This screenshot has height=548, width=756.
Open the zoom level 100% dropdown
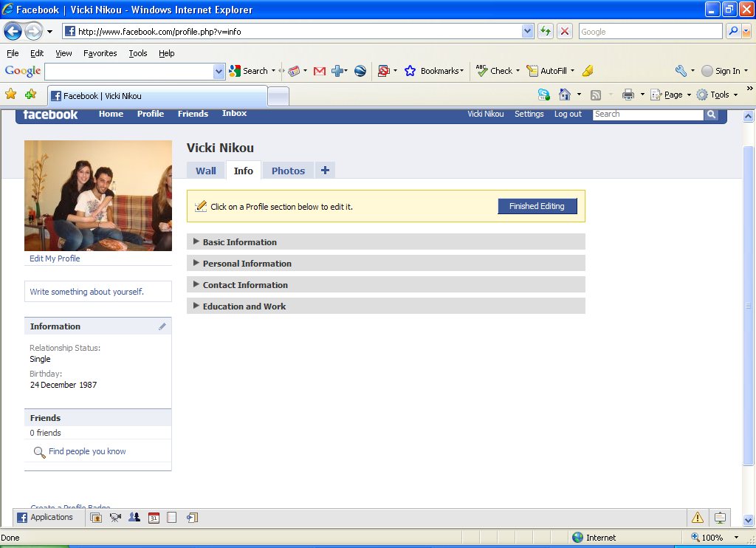(x=736, y=538)
